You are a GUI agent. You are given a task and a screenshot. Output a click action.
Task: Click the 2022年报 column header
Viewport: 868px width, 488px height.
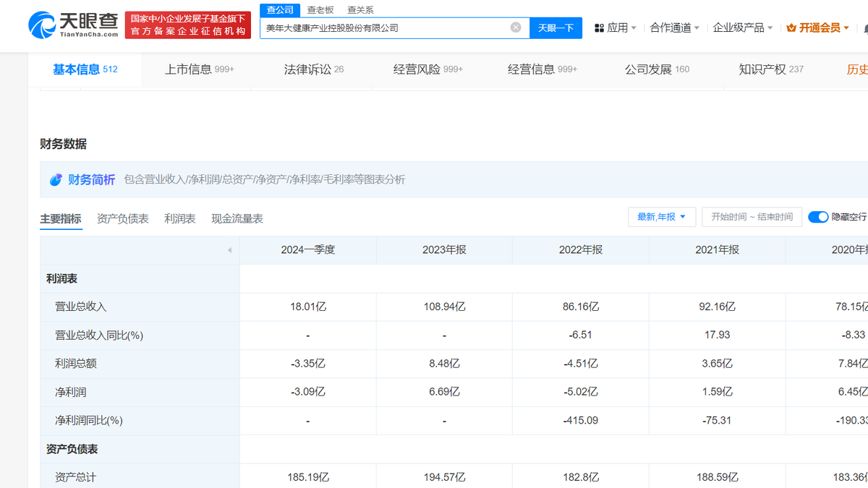click(581, 250)
